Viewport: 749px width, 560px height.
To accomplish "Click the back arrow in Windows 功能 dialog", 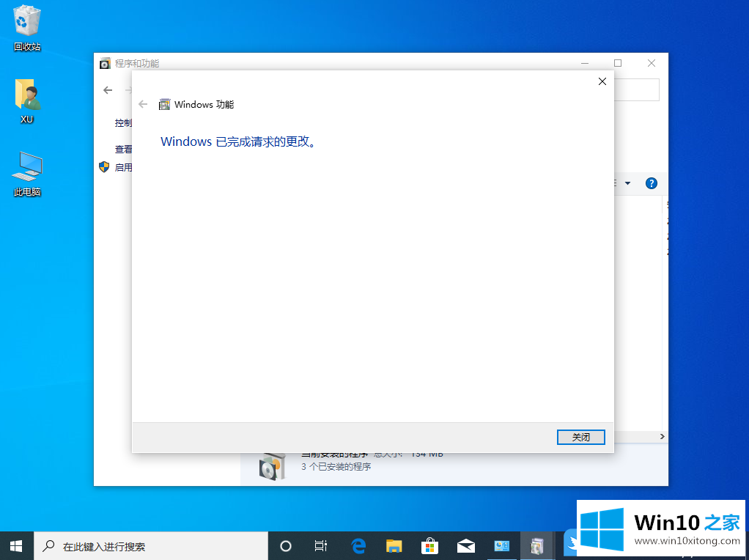I will [x=143, y=104].
